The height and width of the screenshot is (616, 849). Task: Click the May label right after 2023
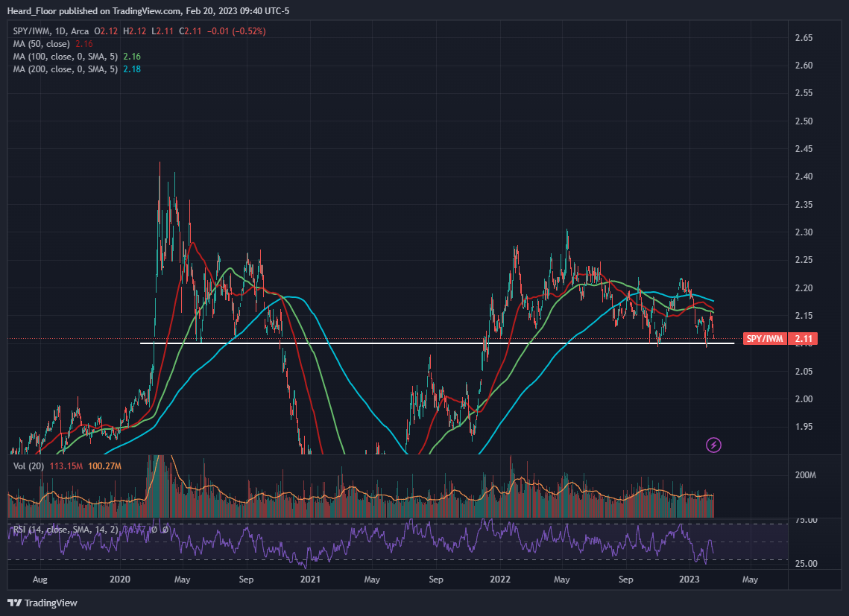pos(750,580)
